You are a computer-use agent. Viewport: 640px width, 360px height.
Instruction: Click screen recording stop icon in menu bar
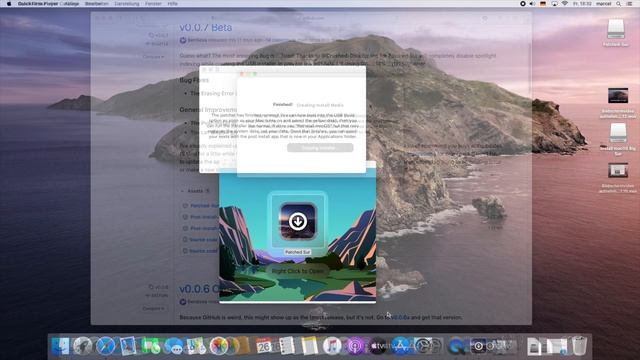[x=523, y=4]
